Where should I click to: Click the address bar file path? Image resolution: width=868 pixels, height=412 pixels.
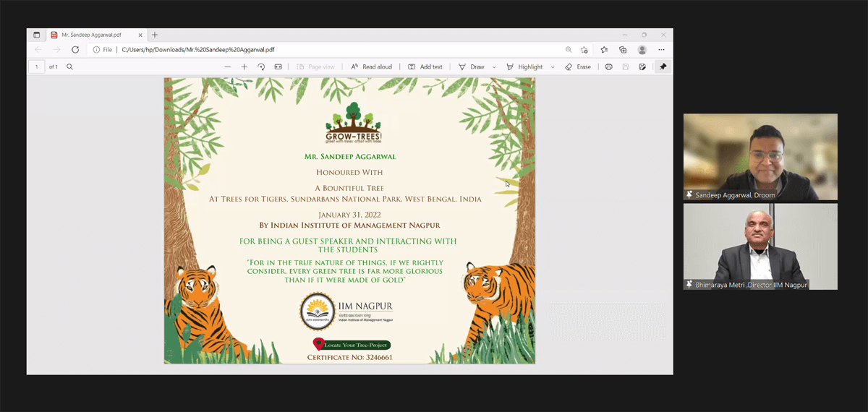tap(198, 50)
